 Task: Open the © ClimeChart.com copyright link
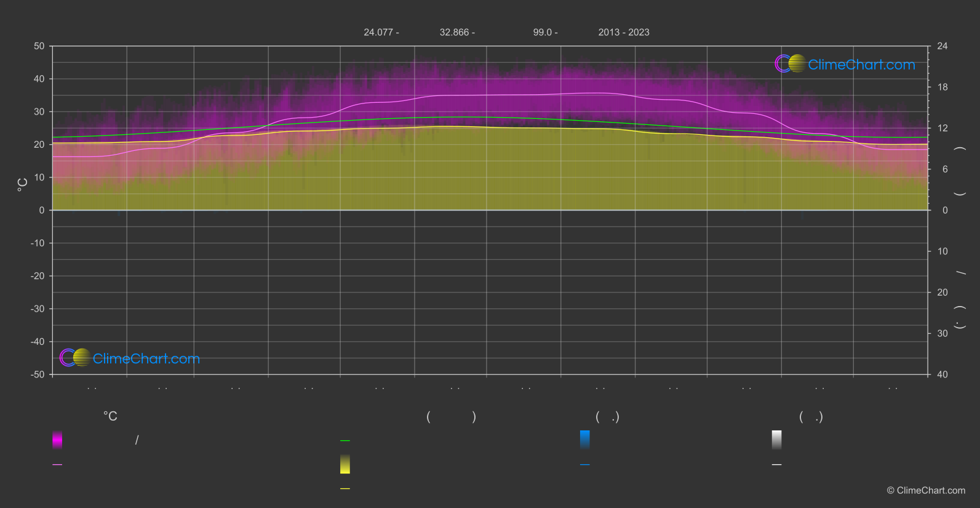click(926, 491)
